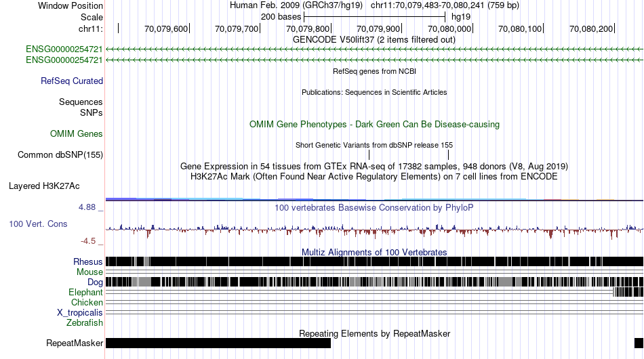Click the 200 bases scale bar
This screenshot has height=359, width=644.
point(375,17)
